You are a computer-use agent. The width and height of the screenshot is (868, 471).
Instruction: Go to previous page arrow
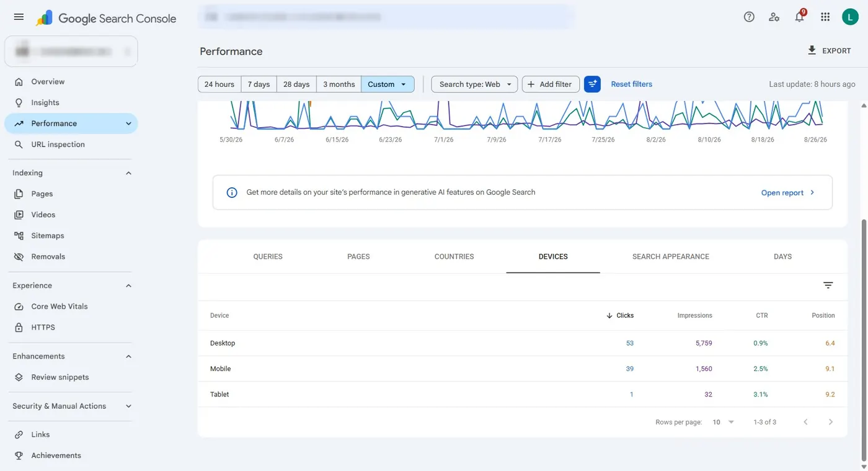point(805,422)
